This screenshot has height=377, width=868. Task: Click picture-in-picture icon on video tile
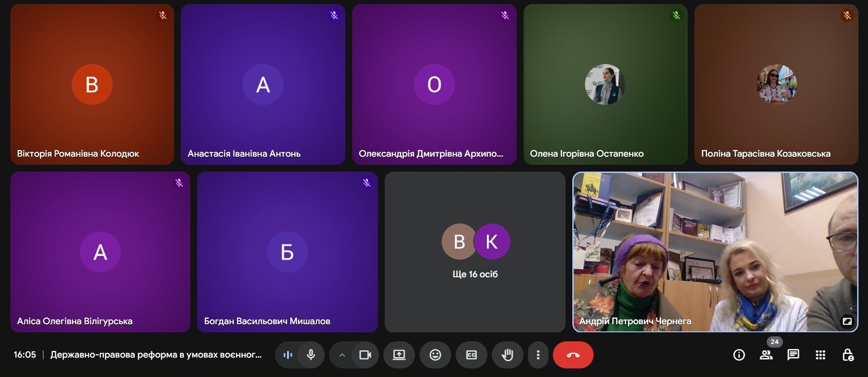(x=847, y=321)
